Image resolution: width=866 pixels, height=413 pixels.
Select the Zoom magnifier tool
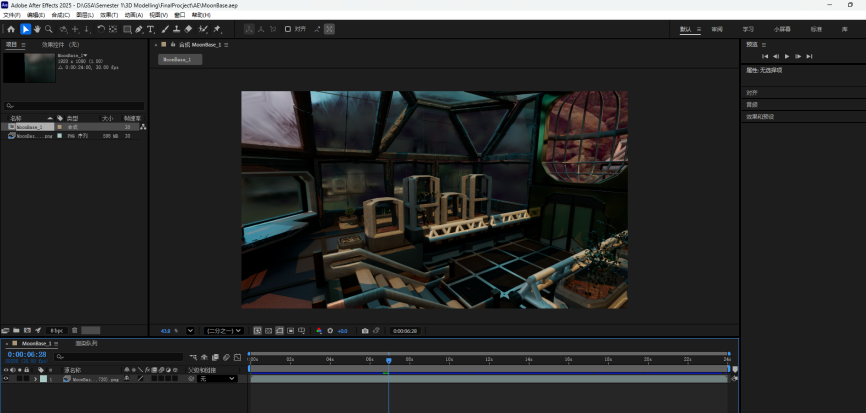49,29
